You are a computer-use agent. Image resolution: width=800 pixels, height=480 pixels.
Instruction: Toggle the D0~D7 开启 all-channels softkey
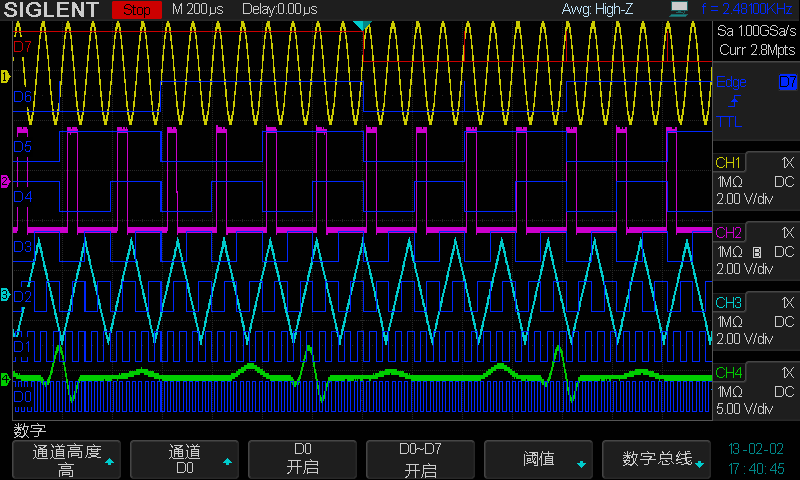point(421,460)
